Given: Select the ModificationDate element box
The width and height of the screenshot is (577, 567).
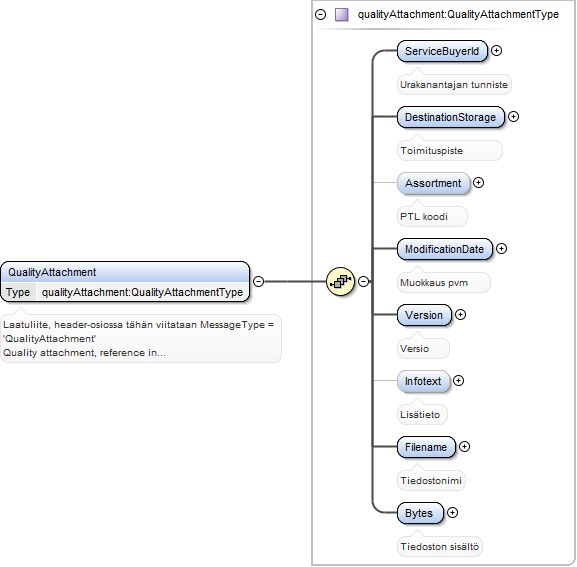Looking at the screenshot, I should click(x=445, y=249).
